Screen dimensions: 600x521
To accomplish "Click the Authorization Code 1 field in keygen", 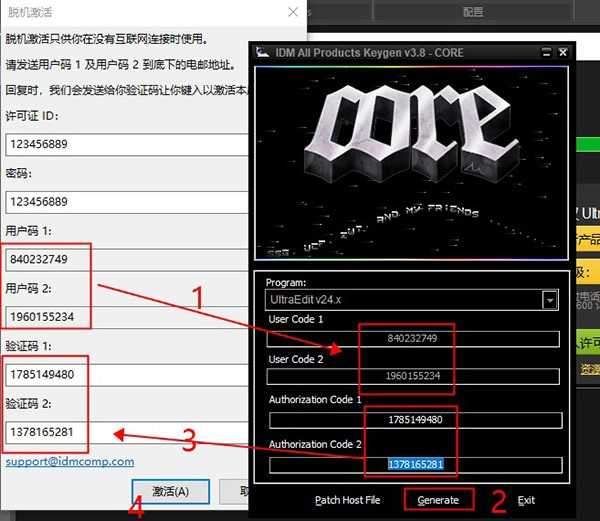I will [416, 420].
